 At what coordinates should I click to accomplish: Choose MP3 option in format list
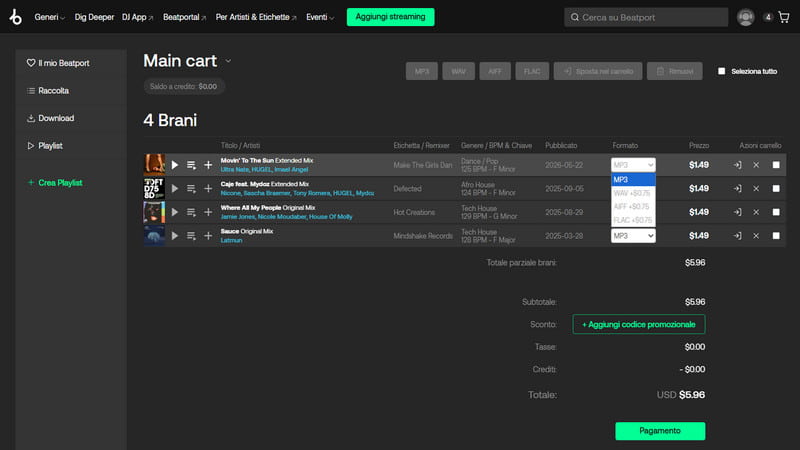click(633, 180)
